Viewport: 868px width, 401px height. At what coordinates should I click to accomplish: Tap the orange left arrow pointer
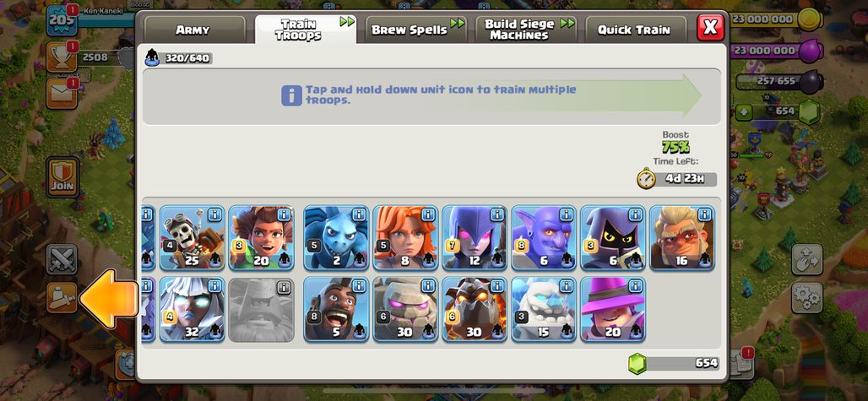109,299
